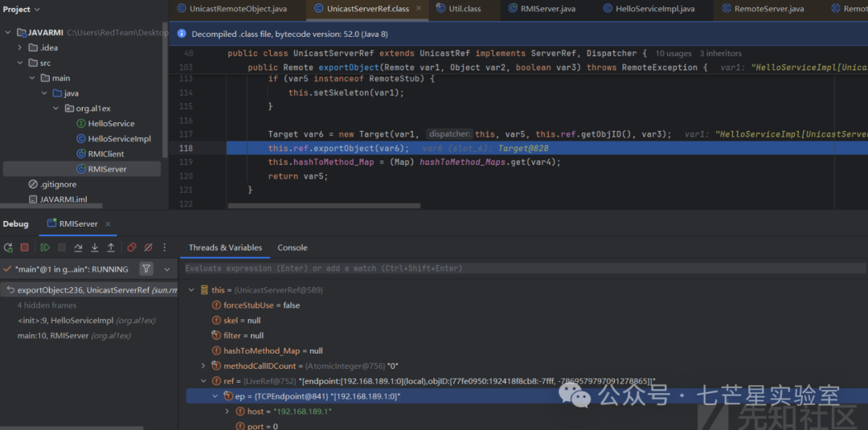Open thread selector dropdown arrow

pos(166,269)
